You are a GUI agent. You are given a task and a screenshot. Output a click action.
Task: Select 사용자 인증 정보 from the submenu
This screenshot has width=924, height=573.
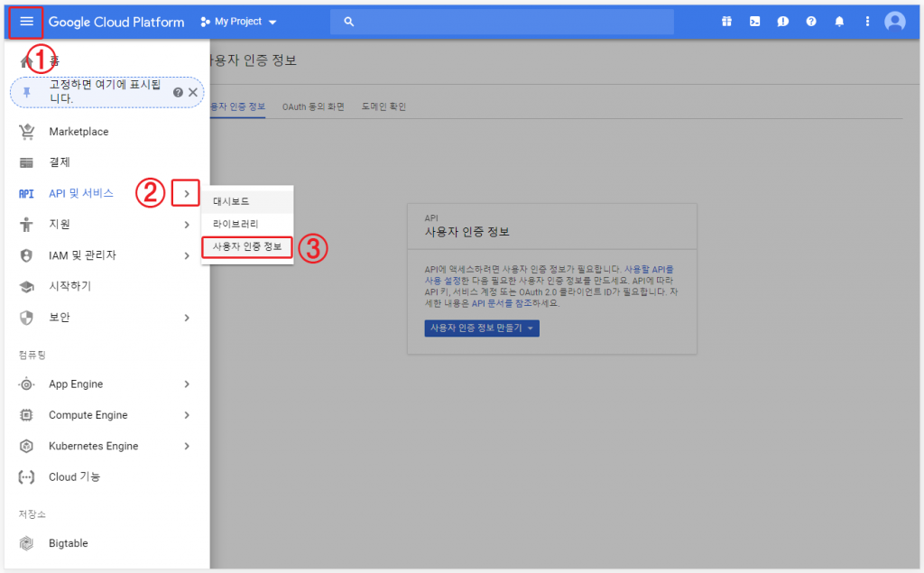(246, 246)
